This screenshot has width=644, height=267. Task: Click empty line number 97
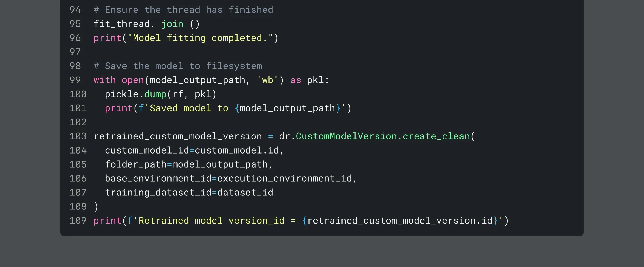click(75, 52)
